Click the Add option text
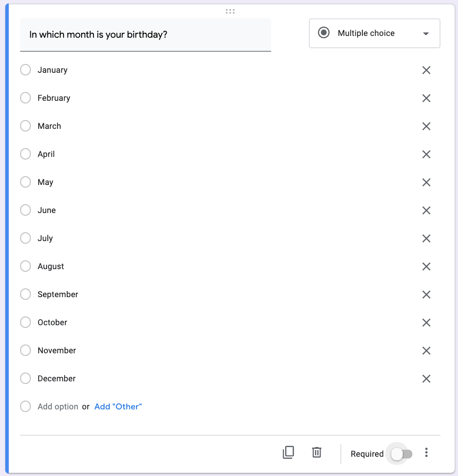The width and height of the screenshot is (458, 476). [x=58, y=406]
